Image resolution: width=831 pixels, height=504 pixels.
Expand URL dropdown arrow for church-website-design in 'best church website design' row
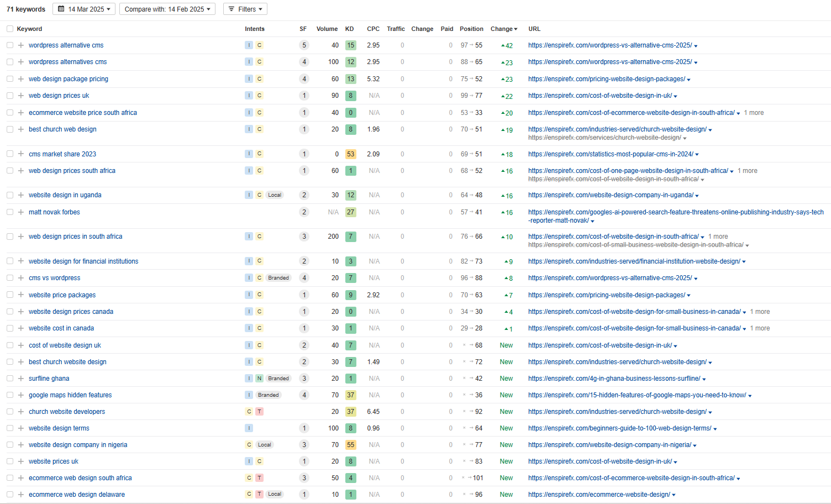point(710,363)
